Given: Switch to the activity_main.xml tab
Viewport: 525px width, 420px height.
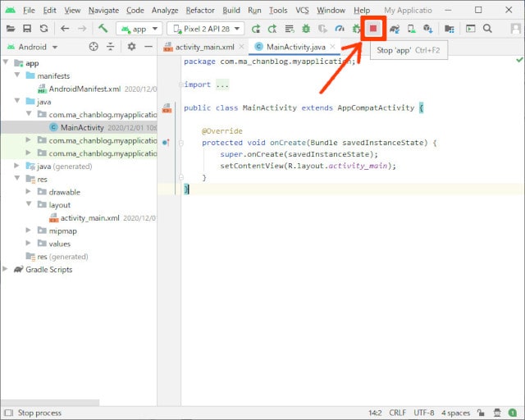Looking at the screenshot, I should 204,48.
